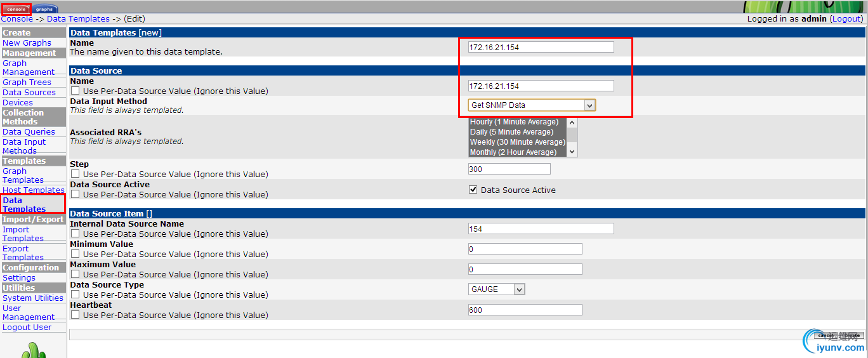
Task: Switch to the graphs tab
Action: tap(44, 9)
